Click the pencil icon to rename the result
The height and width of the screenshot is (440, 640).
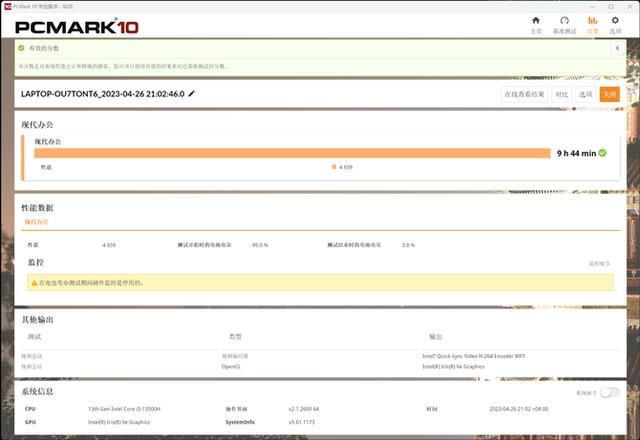click(x=191, y=93)
